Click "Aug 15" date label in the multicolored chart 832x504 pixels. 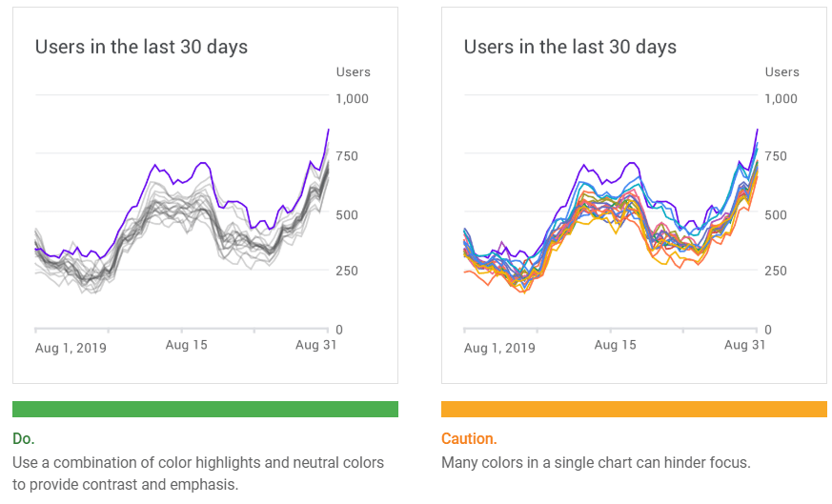615,345
